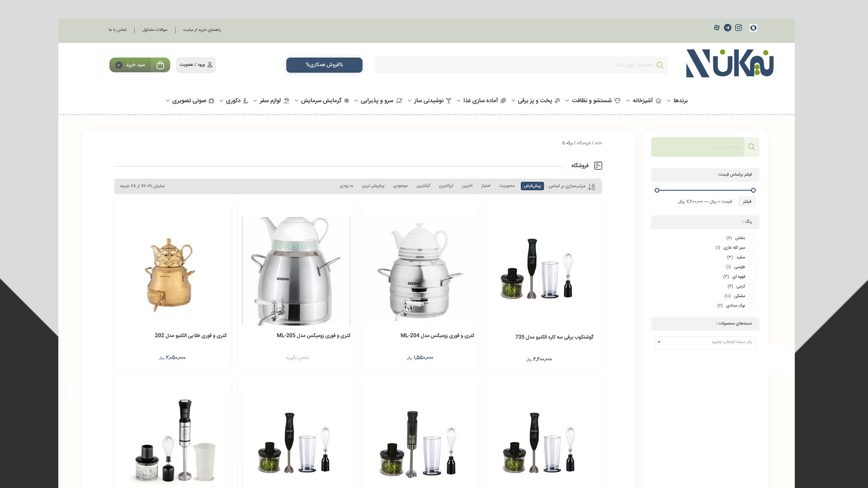The width and height of the screenshot is (868, 488).
Task: Click the header search magnifier icon
Action: (660, 65)
